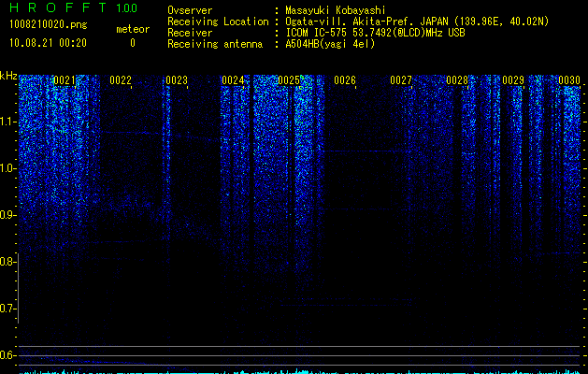Click the HROFFT 1.0.0 title text
Image resolution: width=588 pixels, height=374 pixels.
pos(73,7)
